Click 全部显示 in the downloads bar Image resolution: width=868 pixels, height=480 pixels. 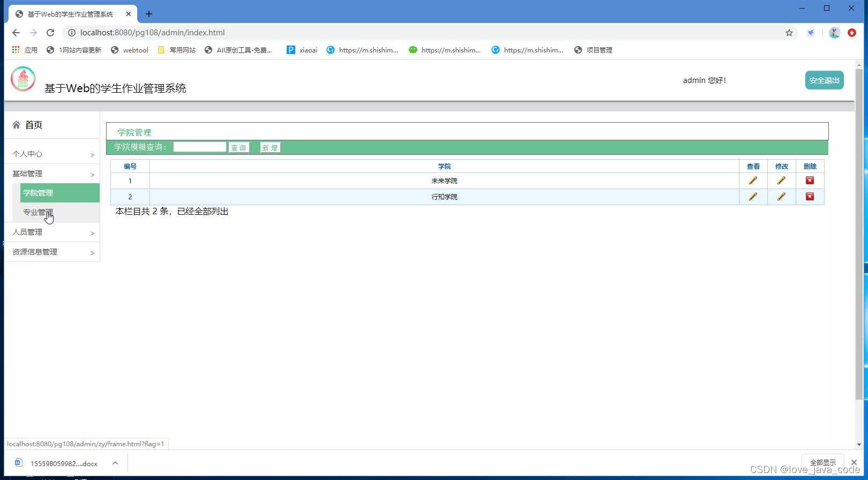click(x=822, y=462)
